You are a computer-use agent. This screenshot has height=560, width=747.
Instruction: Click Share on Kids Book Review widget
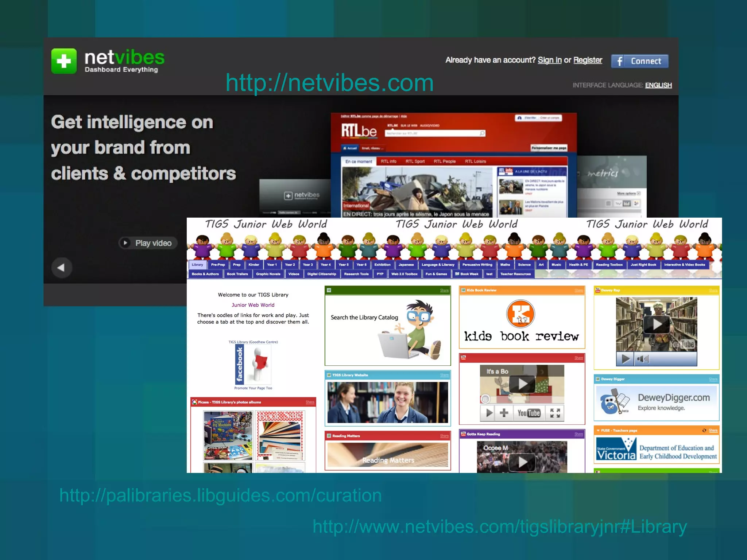578,291
